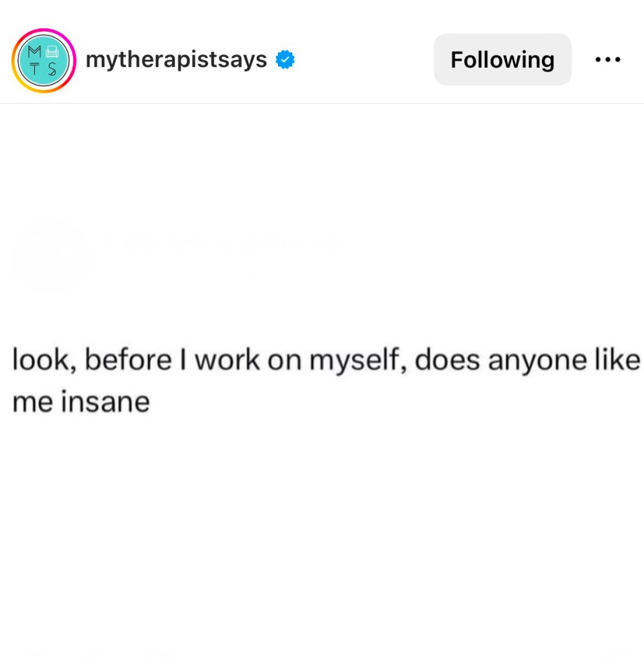Viewport: 644px width, 661px height.
Task: Click the blurred tweet author name
Action: 220,244
